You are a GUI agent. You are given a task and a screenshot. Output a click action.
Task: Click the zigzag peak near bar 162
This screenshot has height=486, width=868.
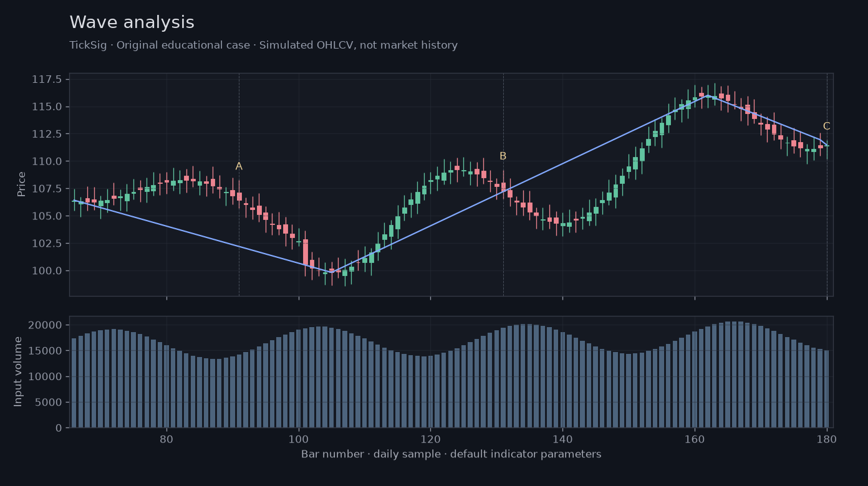(x=708, y=95)
